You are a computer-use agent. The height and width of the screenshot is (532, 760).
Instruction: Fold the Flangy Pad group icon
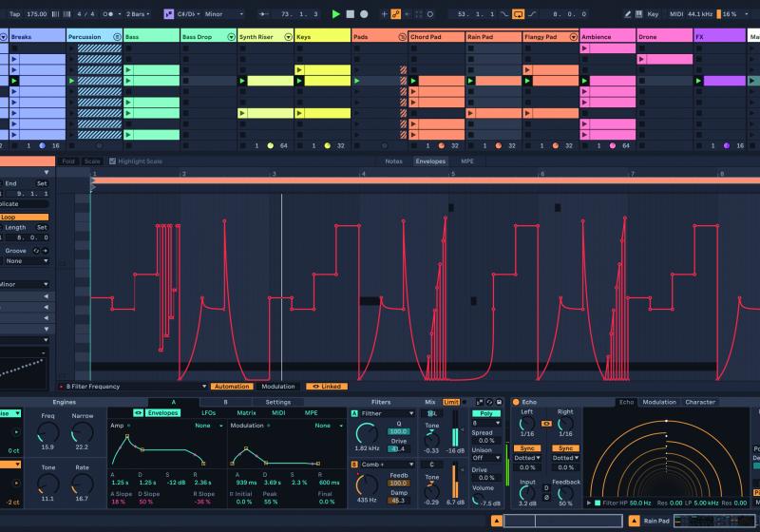click(x=574, y=37)
